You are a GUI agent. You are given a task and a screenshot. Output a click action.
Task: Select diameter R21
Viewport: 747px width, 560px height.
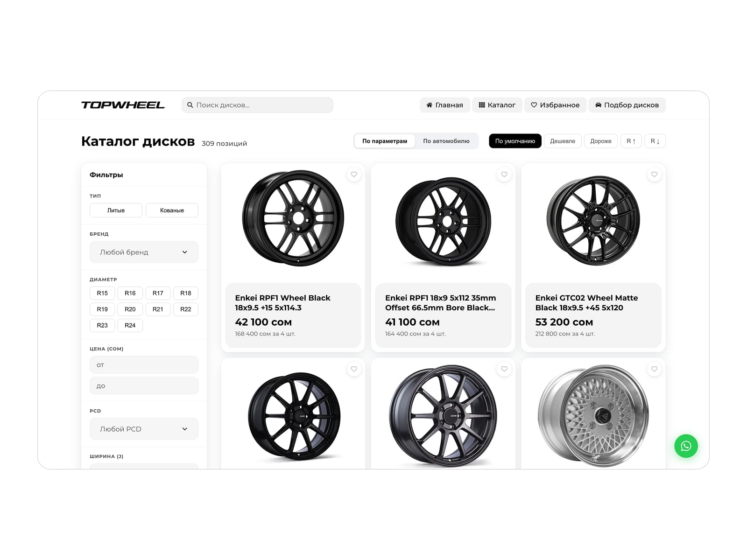tap(158, 309)
